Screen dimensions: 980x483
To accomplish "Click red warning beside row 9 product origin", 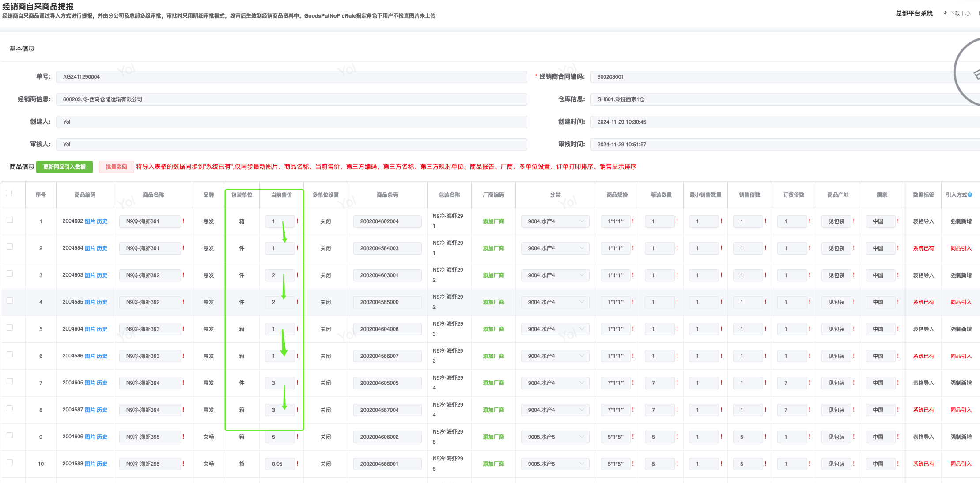I will click(x=854, y=437).
